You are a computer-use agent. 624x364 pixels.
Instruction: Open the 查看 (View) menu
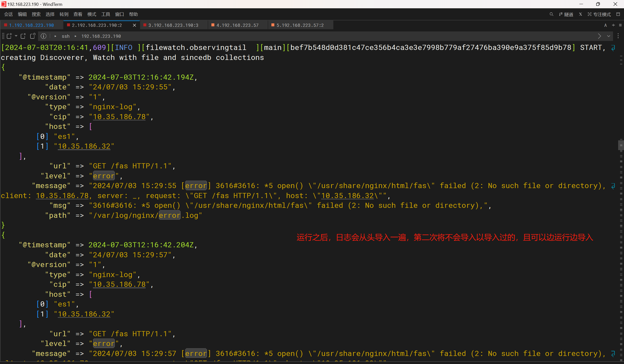(x=78, y=14)
